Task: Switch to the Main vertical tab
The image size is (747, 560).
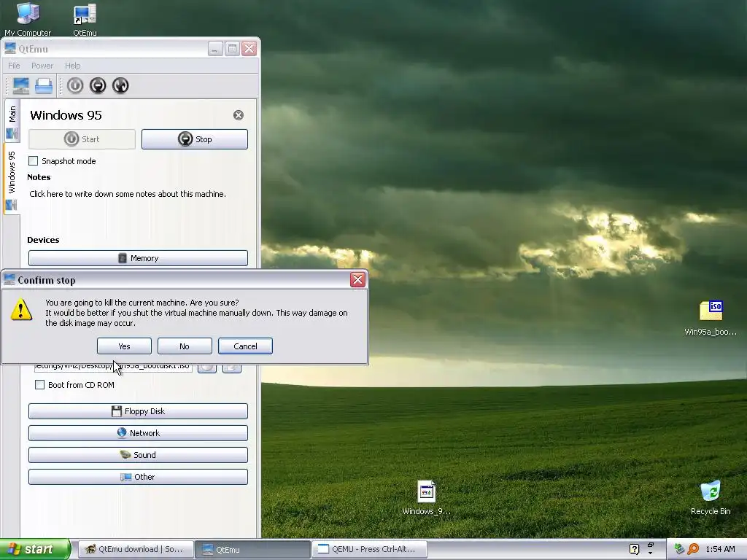Action: [12, 121]
